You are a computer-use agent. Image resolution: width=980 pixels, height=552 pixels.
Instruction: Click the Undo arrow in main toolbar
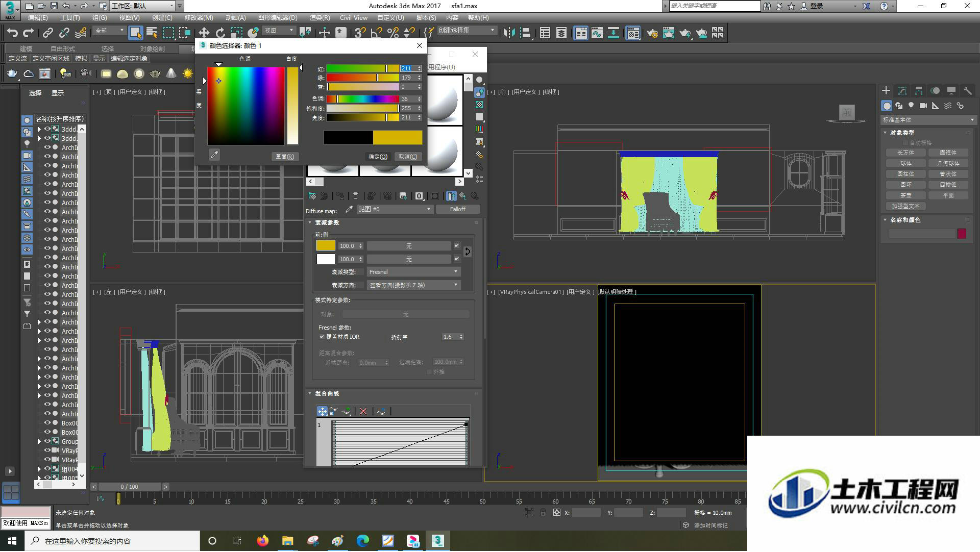[12, 33]
